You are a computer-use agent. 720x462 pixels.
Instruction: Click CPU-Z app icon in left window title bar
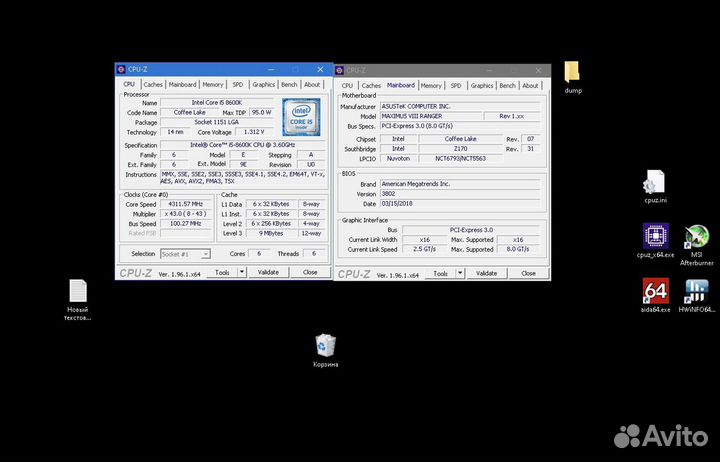(x=121, y=69)
